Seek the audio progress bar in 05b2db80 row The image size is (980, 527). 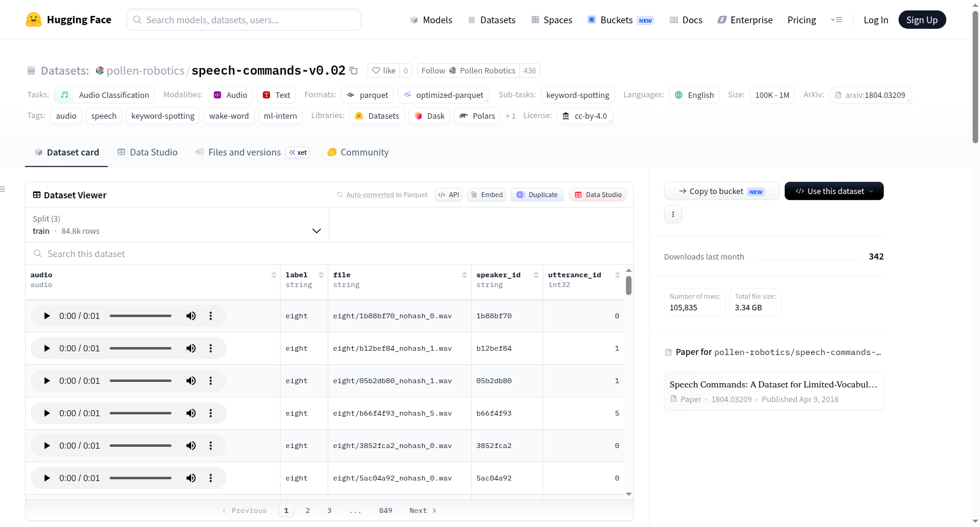pos(140,381)
